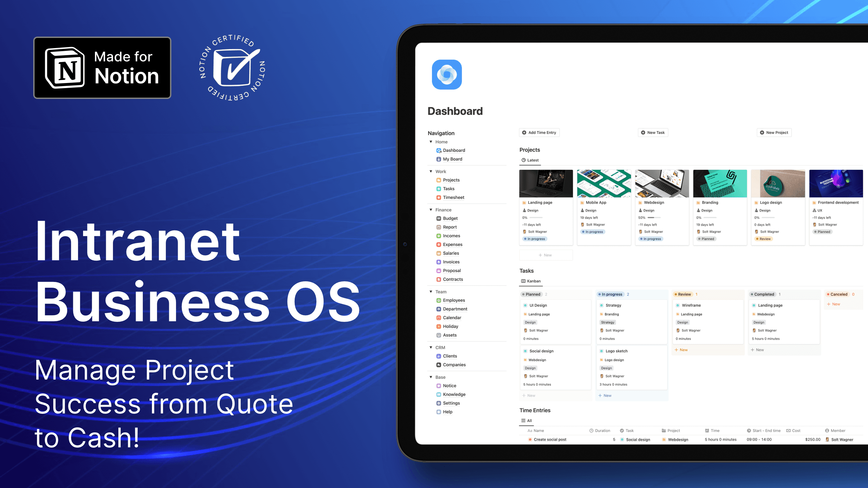Select the My Board menu item
Viewport: 868px width, 488px height.
[452, 159]
